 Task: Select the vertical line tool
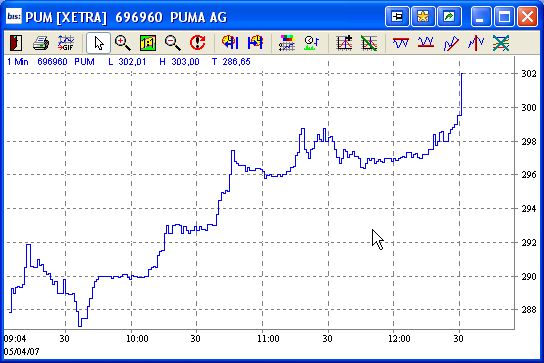[x=476, y=43]
